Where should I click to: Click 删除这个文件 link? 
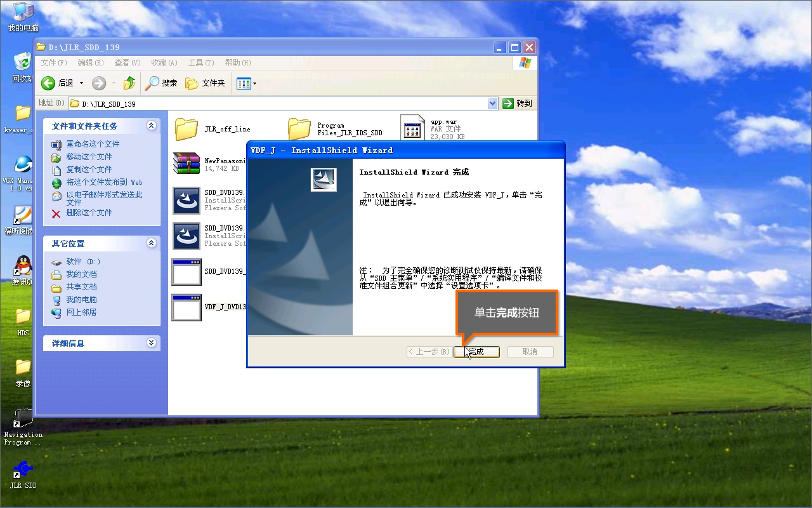pos(89,213)
